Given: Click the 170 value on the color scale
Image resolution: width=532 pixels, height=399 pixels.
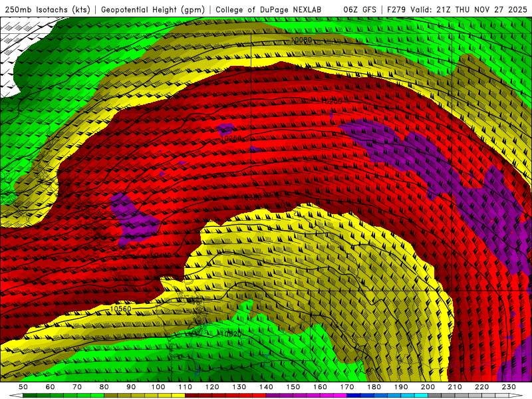Looking at the screenshot, I should pos(346,387).
